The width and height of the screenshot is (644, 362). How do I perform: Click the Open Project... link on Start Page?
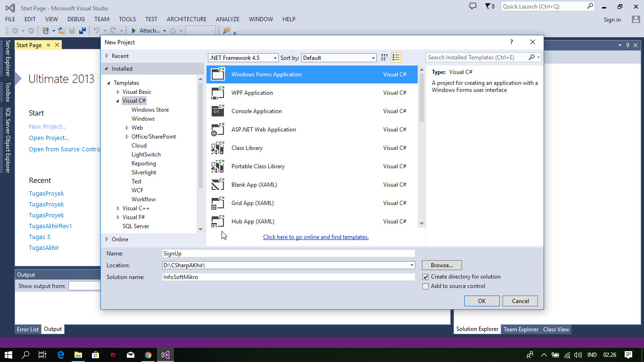click(x=49, y=138)
